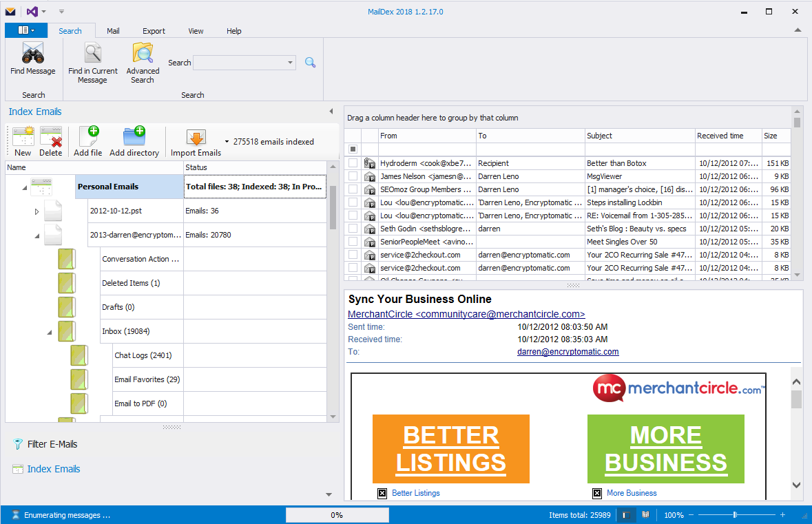Screen dimensions: 812x524
Task: Click the Delete index icon
Action: (x=51, y=137)
